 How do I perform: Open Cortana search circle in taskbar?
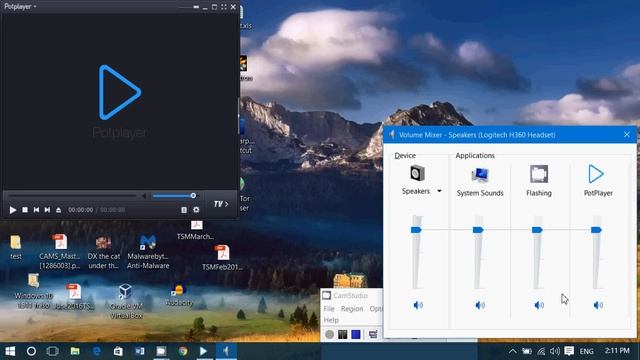[x=31, y=351]
